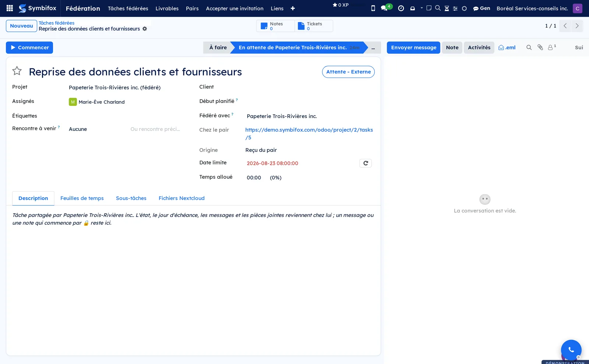Set the stage to À faire
Screen dimensions: 589x364
(218, 47)
